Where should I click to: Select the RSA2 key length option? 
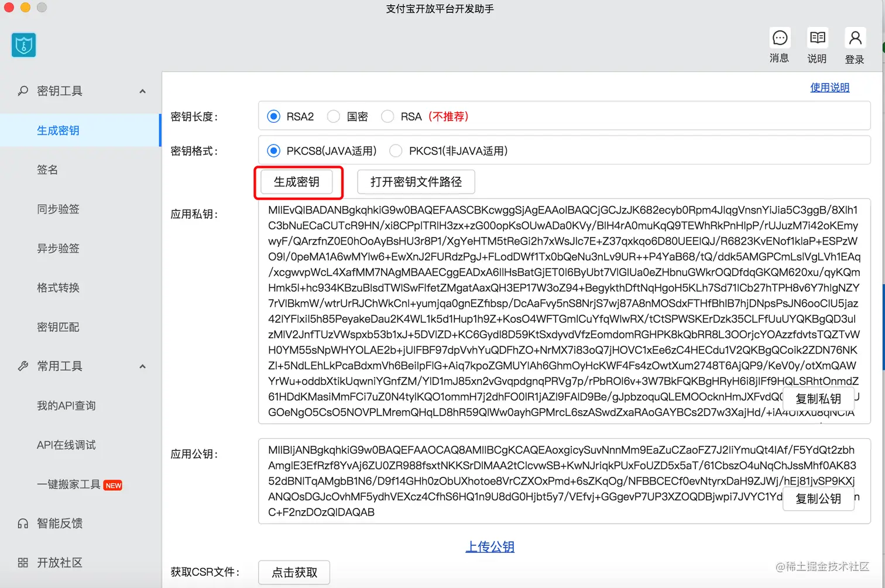click(x=273, y=116)
